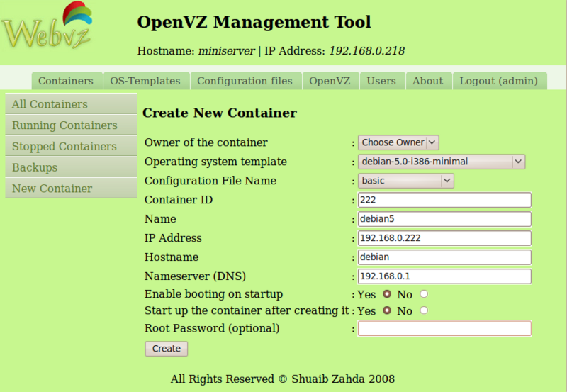Click the Name field containing debian5
The image size is (567, 392).
pyautogui.click(x=444, y=219)
